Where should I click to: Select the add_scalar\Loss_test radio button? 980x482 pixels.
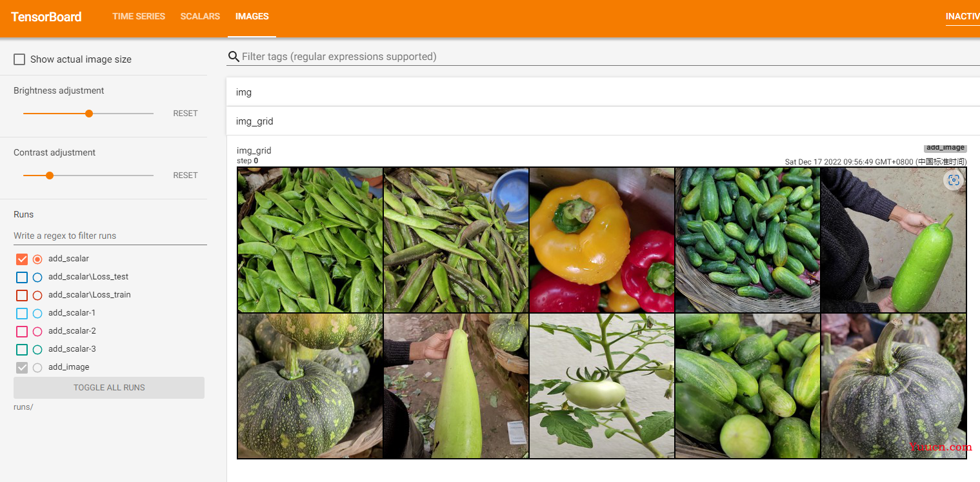[x=37, y=277]
